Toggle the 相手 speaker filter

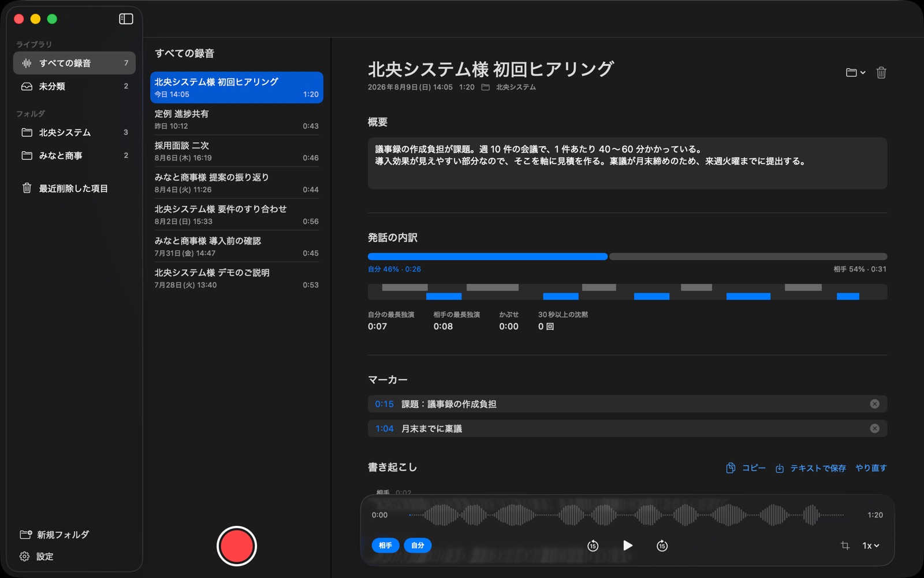tap(385, 546)
